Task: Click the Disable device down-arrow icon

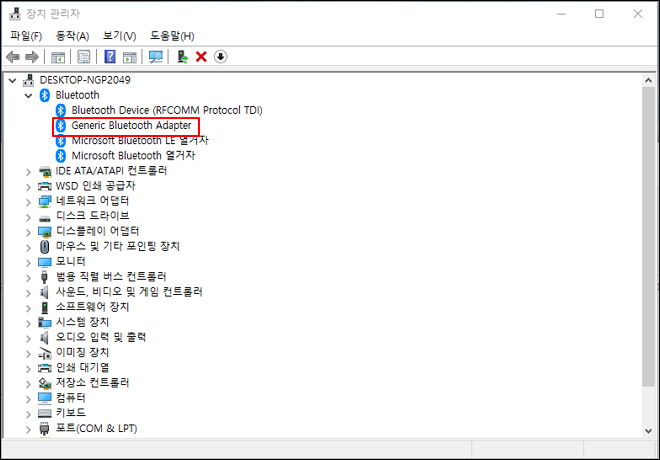Action: pos(221,57)
